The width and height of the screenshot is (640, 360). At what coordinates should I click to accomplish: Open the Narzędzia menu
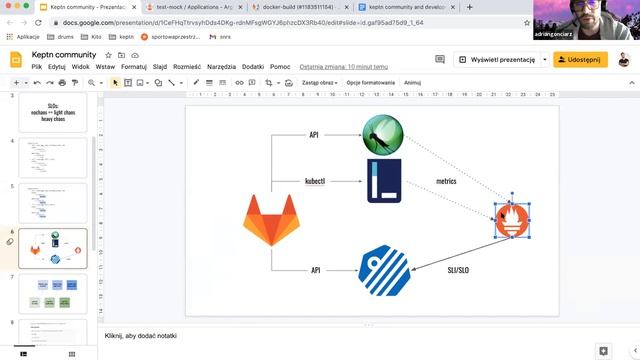(221, 67)
